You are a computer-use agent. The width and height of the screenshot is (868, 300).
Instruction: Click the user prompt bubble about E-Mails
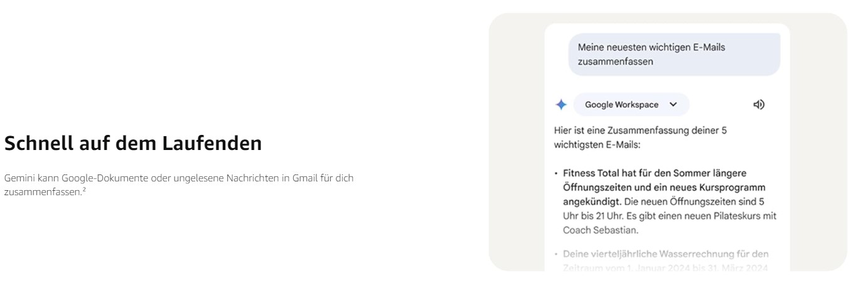(674, 55)
